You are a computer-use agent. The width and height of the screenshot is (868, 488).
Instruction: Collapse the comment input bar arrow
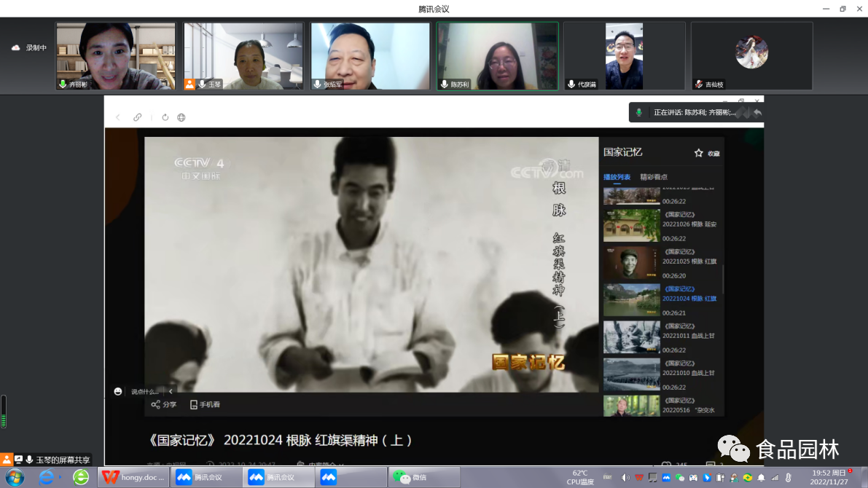point(171,391)
